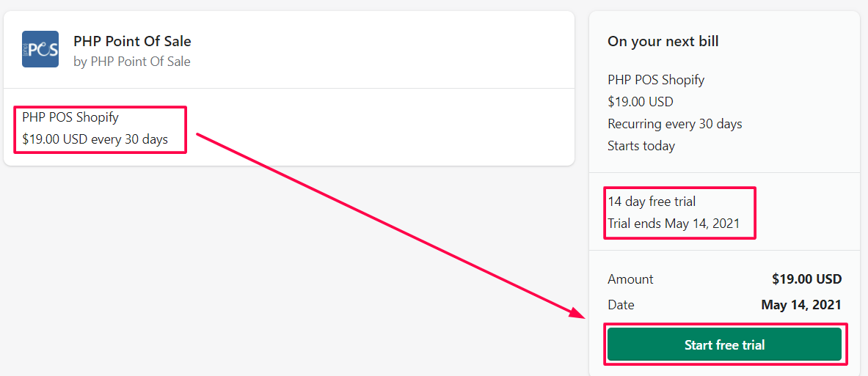The image size is (868, 376).
Task: Click the 'by PHP Point Of Sale' developer text
Action: (132, 62)
